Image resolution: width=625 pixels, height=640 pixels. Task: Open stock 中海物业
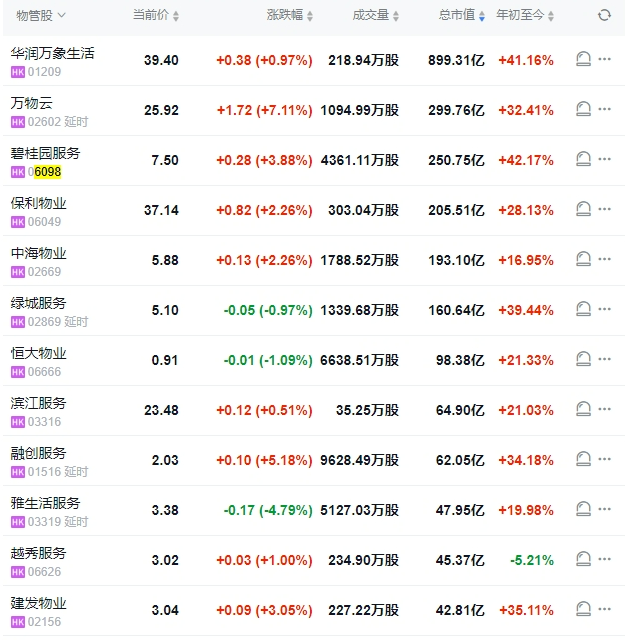tap(38, 253)
